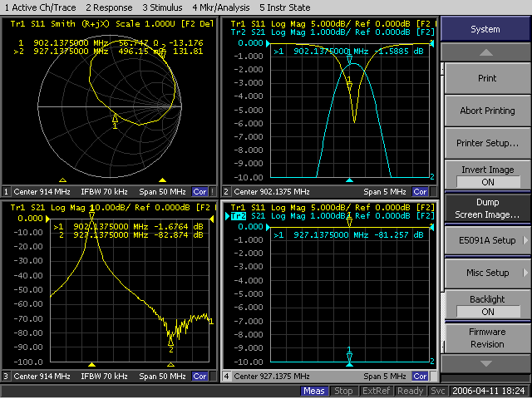This screenshot has width=532, height=399.
Task: Click IFBW 70 kHz in channel 3 status bar
Action: coord(104,377)
